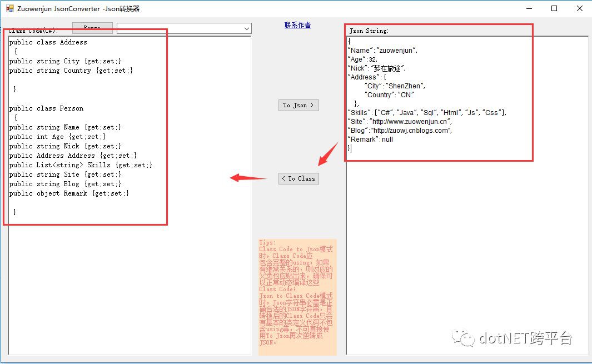This screenshot has width=592, height=364.
Task: Click the line 'public string Country {get;set;}'
Action: pos(71,71)
